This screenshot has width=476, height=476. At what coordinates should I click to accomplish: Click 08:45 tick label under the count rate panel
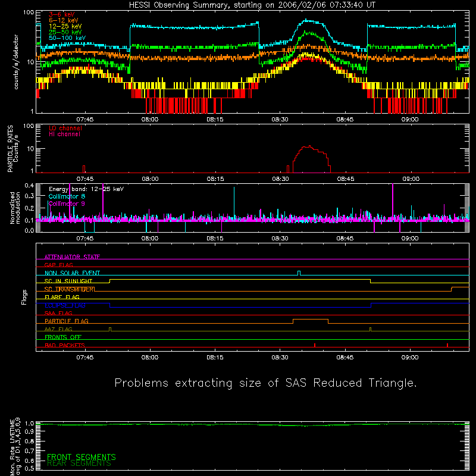(345, 120)
